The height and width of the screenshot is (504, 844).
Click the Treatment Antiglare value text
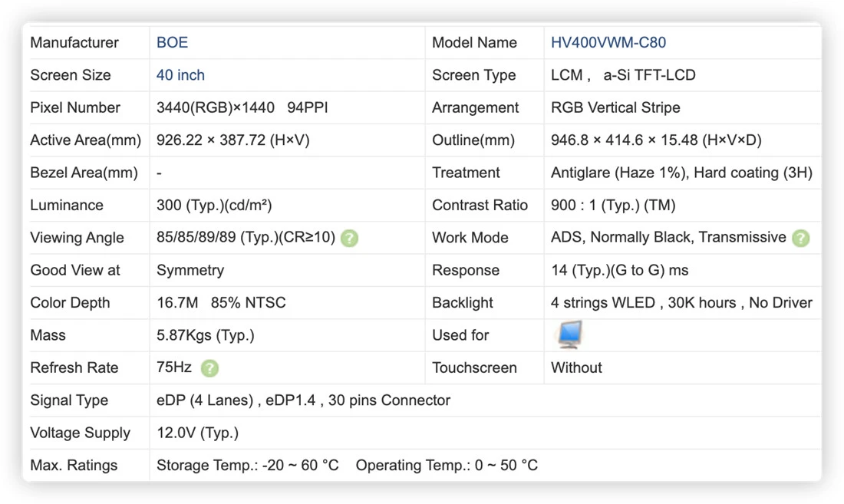tap(681, 173)
